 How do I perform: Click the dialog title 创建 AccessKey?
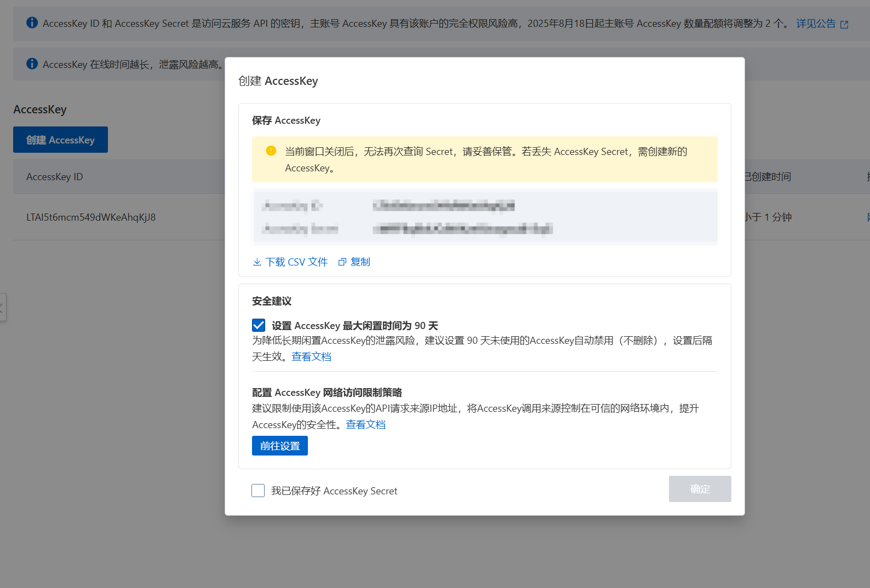click(278, 81)
